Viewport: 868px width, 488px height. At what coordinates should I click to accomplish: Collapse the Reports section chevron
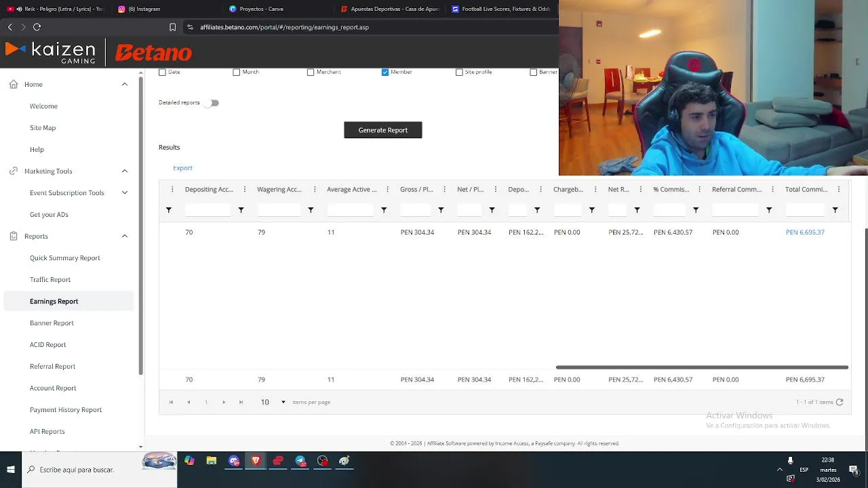tap(125, 236)
